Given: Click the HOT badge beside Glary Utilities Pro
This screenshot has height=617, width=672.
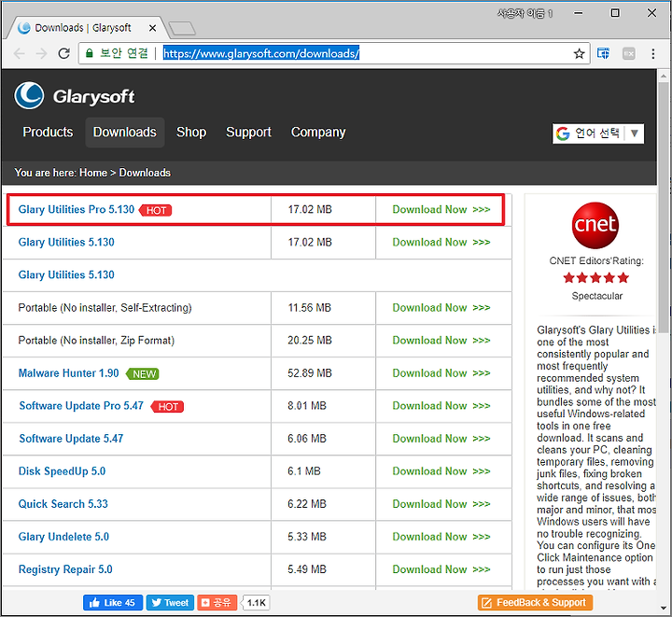Looking at the screenshot, I should 156,210.
